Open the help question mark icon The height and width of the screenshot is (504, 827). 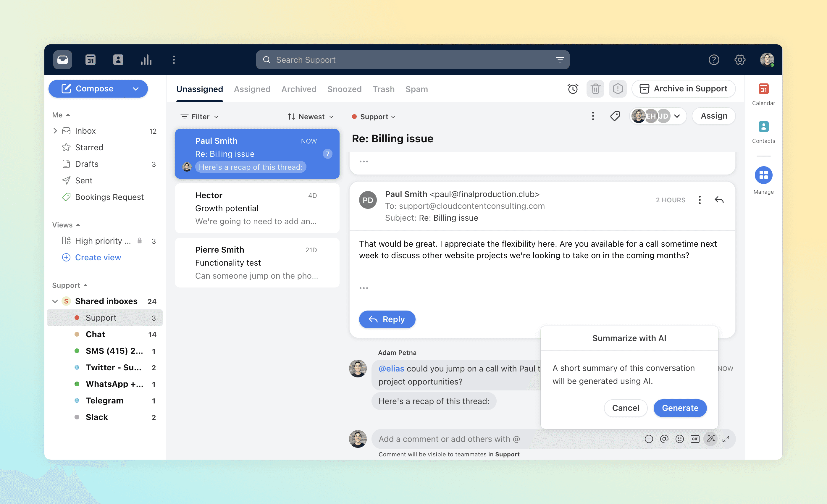click(713, 60)
